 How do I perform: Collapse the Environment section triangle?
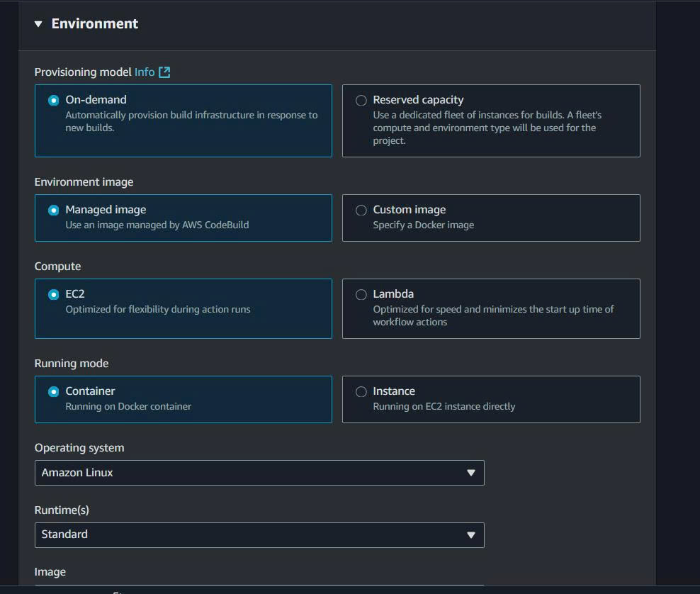38,23
